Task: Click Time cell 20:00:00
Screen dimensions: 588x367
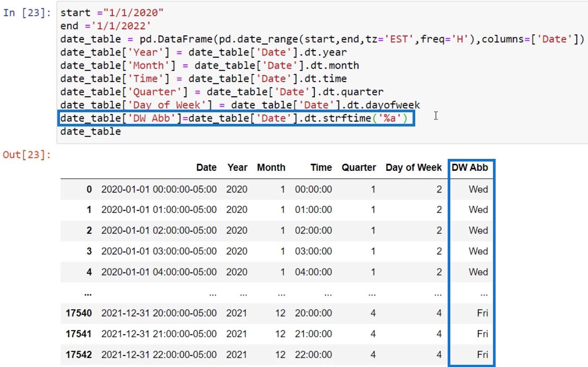Action: [314, 313]
